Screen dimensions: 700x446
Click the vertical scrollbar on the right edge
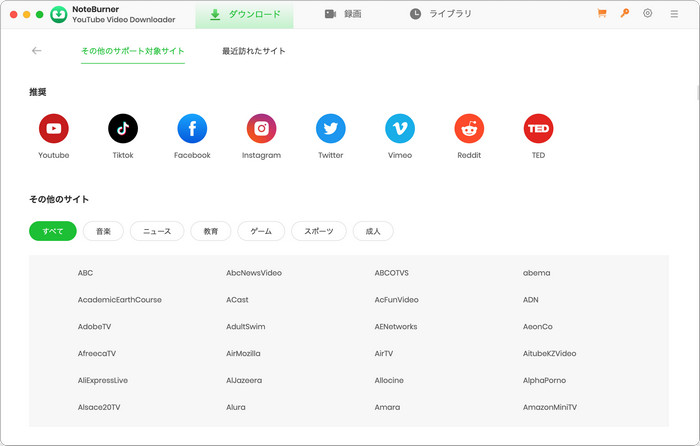tap(698, 93)
